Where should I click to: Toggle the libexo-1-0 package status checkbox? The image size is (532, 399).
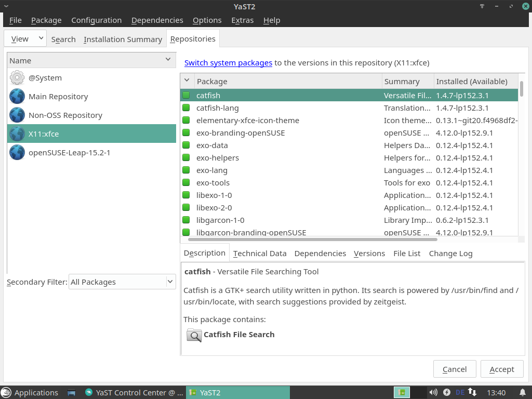186,195
